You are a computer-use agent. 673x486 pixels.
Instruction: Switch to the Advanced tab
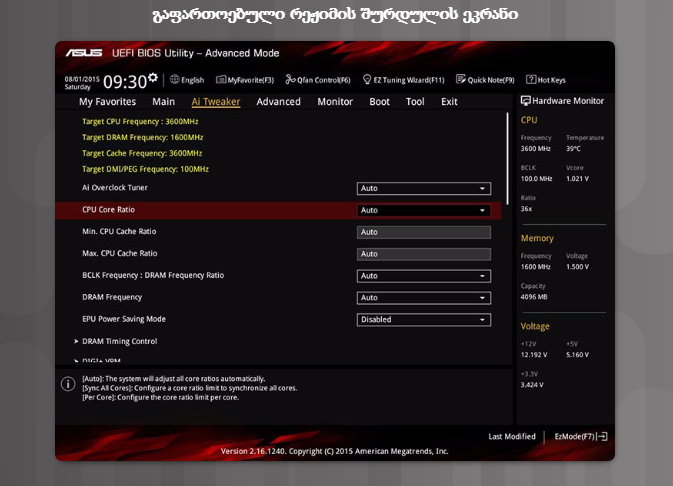point(278,102)
